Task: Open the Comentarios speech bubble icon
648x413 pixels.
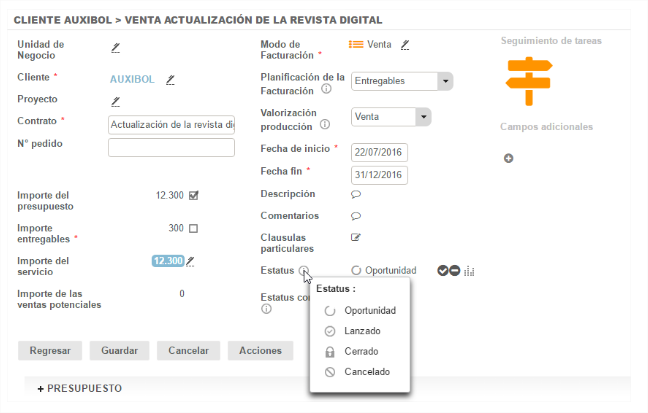Action: [355, 216]
